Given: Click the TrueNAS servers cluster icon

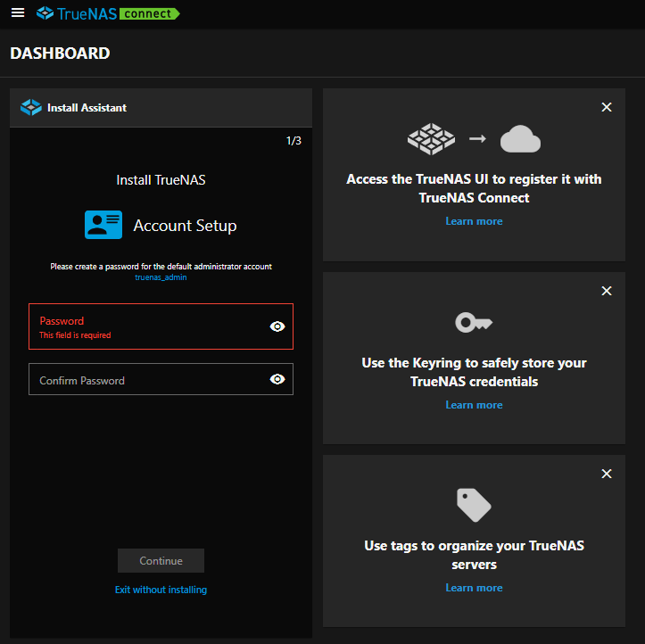Looking at the screenshot, I should tap(431, 139).
